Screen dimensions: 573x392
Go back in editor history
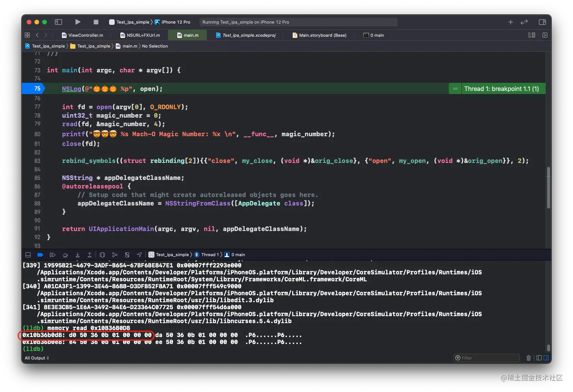(x=37, y=35)
